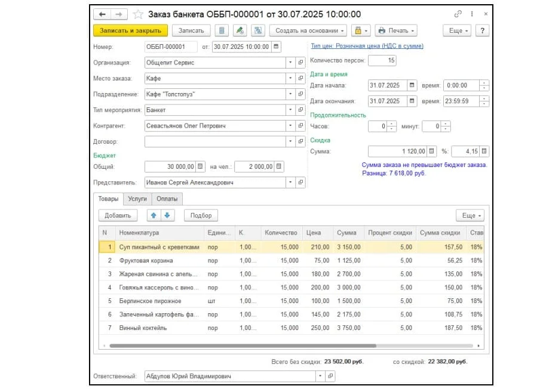The image size is (546, 392).
Task: Expand the Место заказа dropdown list
Action: pos(290,78)
